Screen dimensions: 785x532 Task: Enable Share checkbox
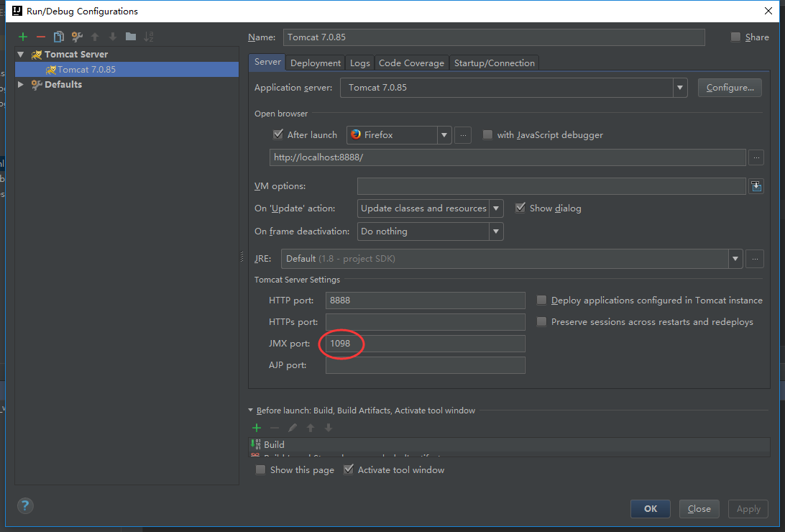pyautogui.click(x=735, y=37)
